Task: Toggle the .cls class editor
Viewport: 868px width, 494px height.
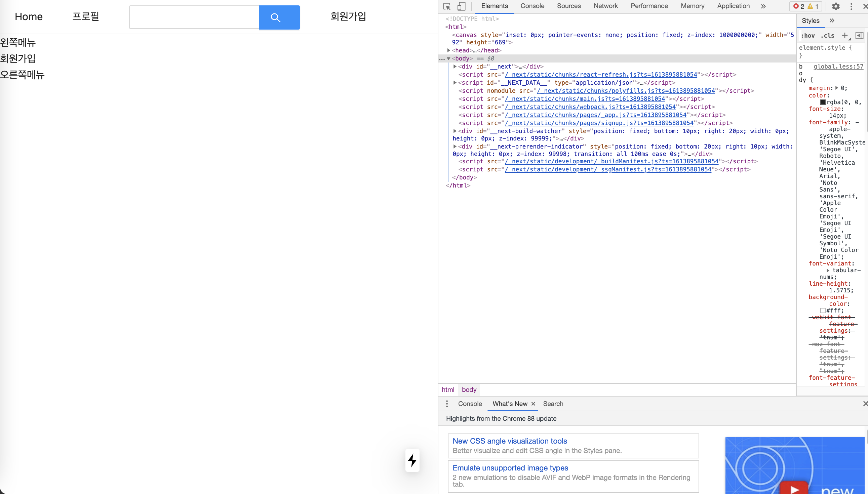Action: pyautogui.click(x=827, y=36)
